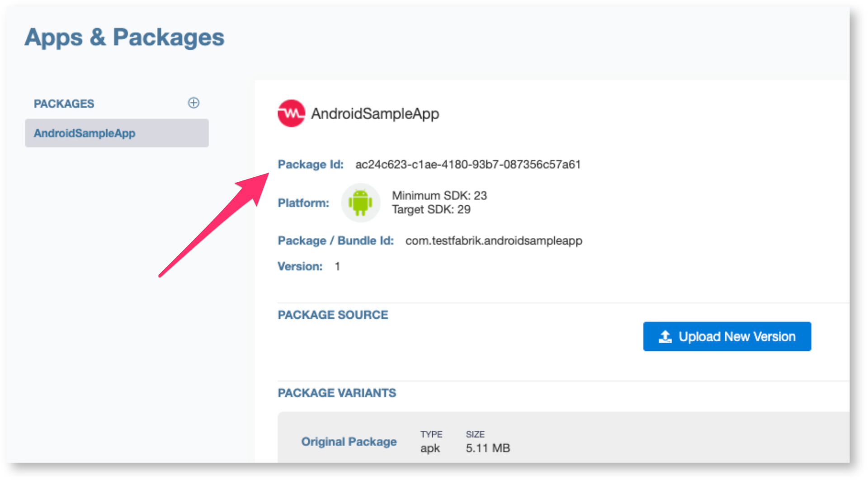Select AndroidSampleApp in the packages list

click(x=117, y=133)
